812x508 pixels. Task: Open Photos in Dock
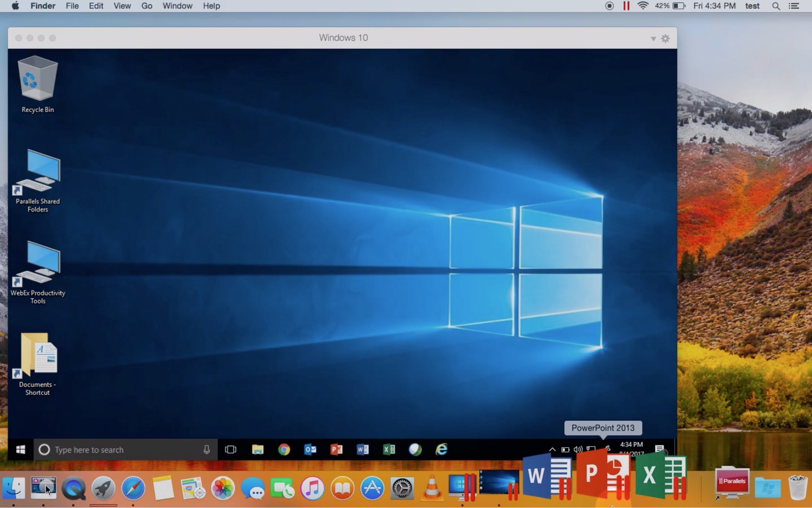(223, 488)
